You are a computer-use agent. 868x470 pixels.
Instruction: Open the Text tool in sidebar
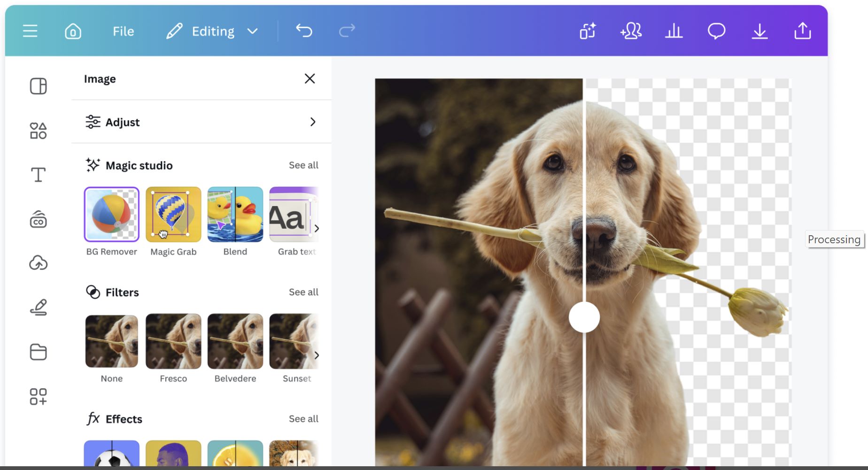pos(38,175)
